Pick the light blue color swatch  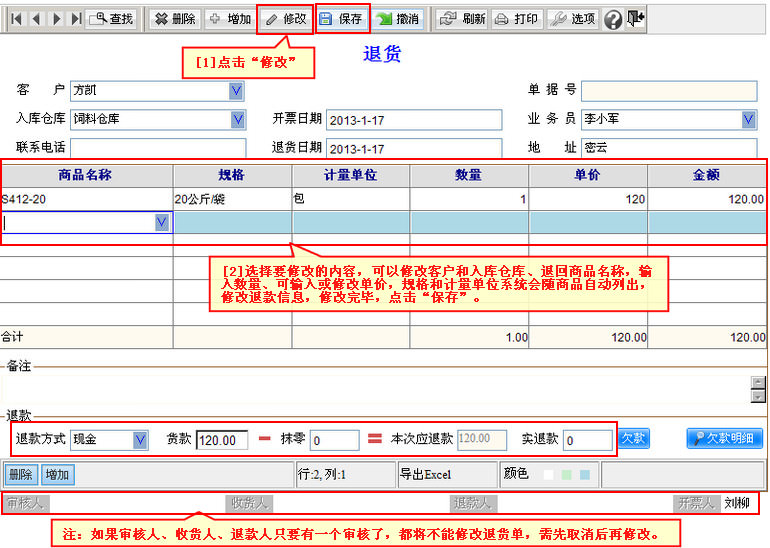pyautogui.click(x=585, y=474)
